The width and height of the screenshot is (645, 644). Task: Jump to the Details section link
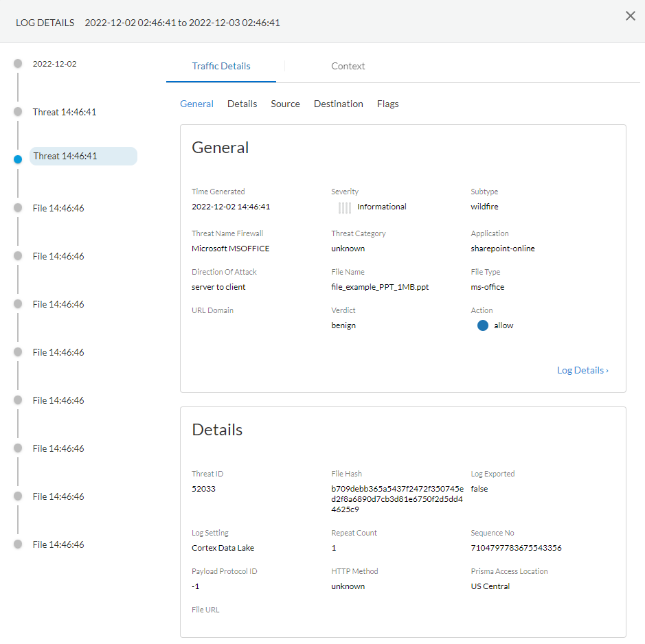click(242, 104)
